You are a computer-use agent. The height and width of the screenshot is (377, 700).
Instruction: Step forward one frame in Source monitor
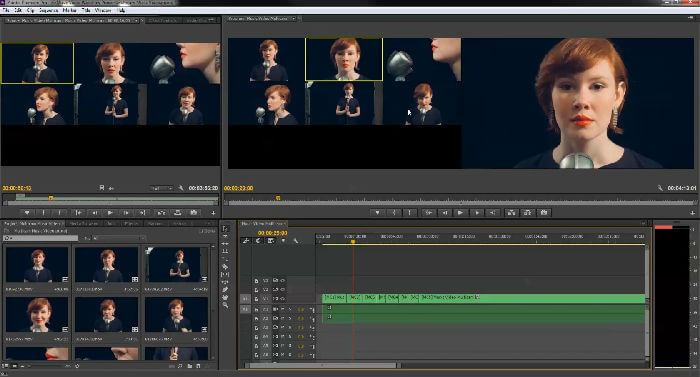126,213
